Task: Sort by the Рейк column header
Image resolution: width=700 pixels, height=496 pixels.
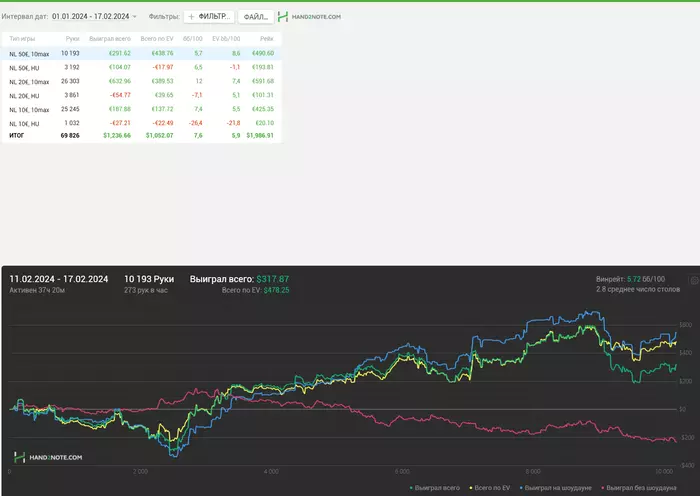Action: click(x=267, y=39)
